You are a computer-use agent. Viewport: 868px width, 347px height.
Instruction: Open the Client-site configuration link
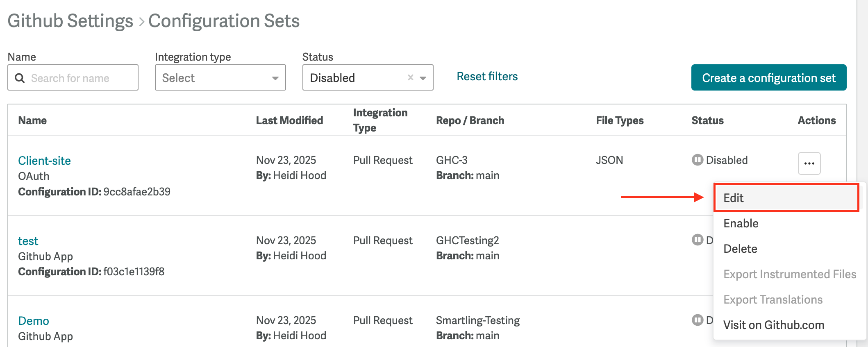[x=44, y=161]
